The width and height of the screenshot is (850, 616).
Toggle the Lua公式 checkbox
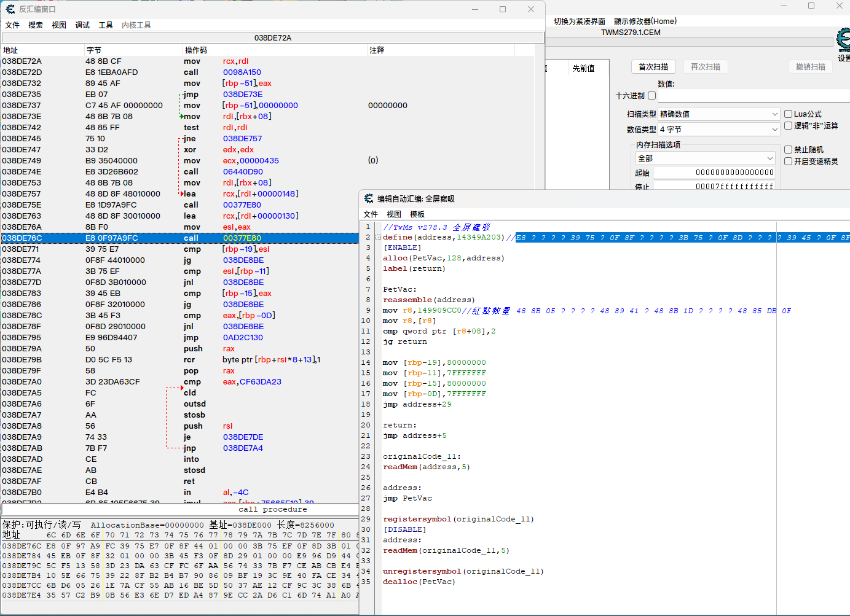pyautogui.click(x=788, y=114)
